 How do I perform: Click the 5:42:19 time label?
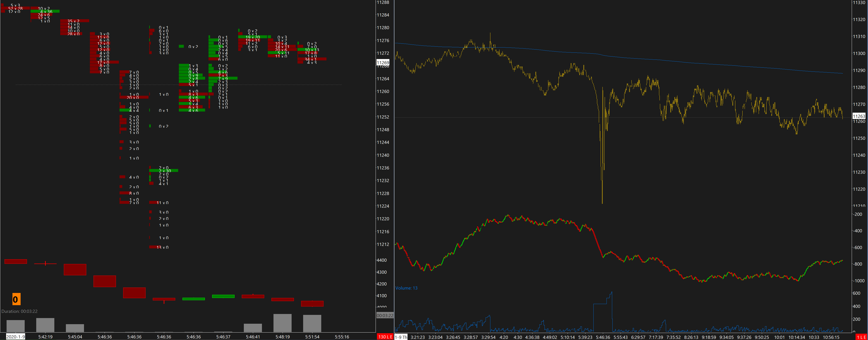click(45, 337)
